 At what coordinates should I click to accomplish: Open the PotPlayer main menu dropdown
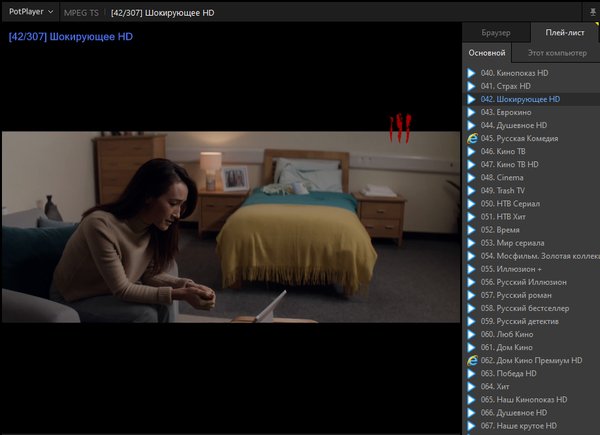click(x=29, y=12)
